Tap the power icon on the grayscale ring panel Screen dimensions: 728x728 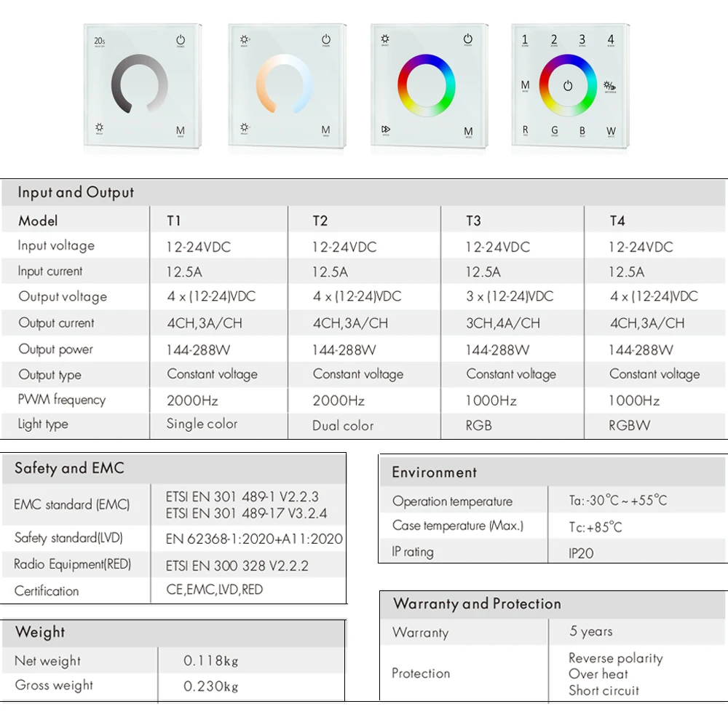pos(181,41)
